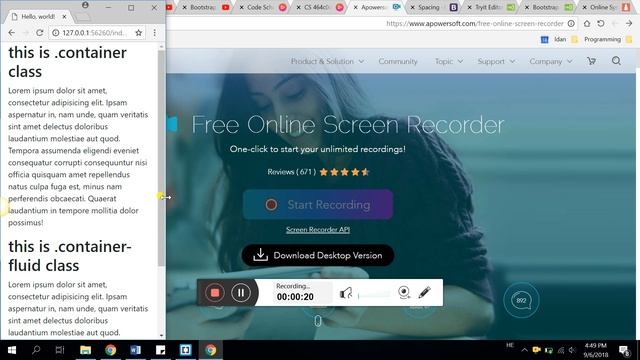
Task: Close the Hello, world! tab
Action: click(64, 17)
